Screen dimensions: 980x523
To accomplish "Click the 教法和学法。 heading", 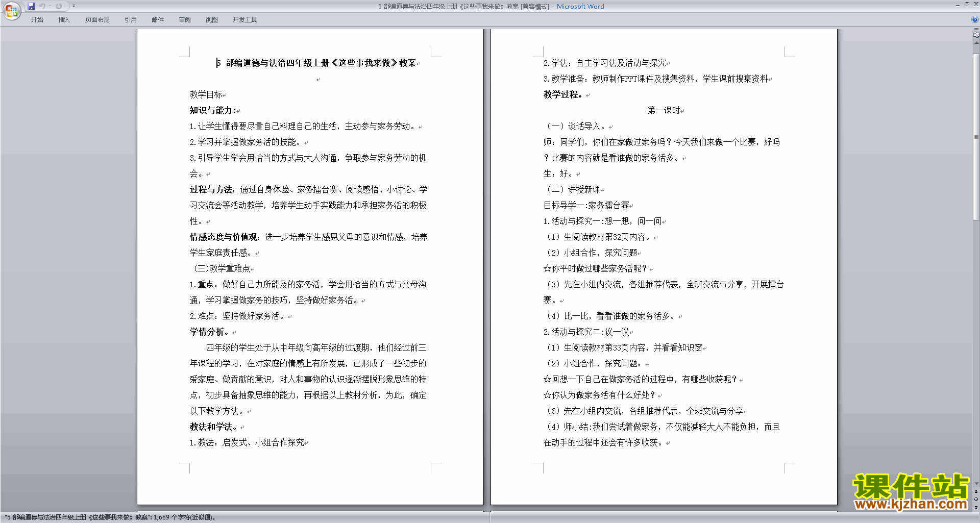I will (214, 427).
